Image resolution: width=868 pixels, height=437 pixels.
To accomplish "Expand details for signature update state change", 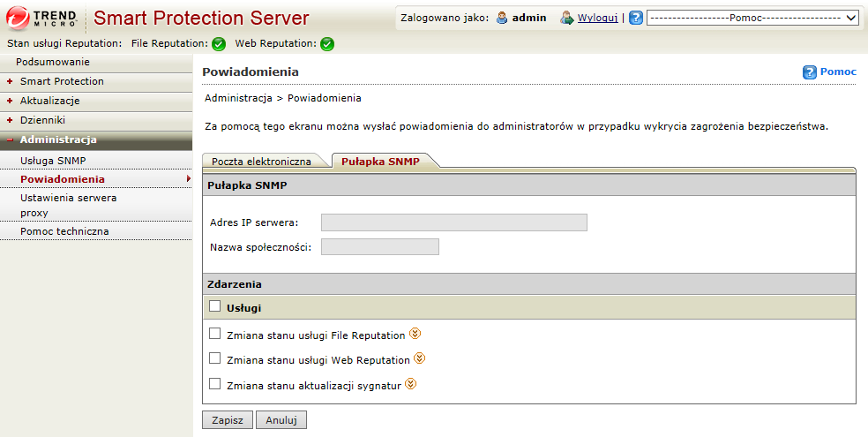I will click(x=411, y=384).
